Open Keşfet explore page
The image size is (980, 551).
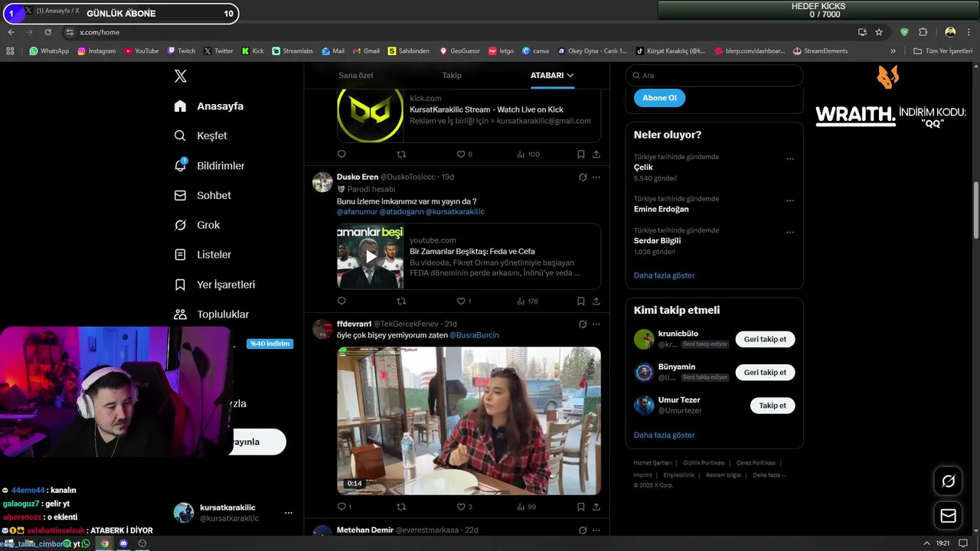click(200, 135)
